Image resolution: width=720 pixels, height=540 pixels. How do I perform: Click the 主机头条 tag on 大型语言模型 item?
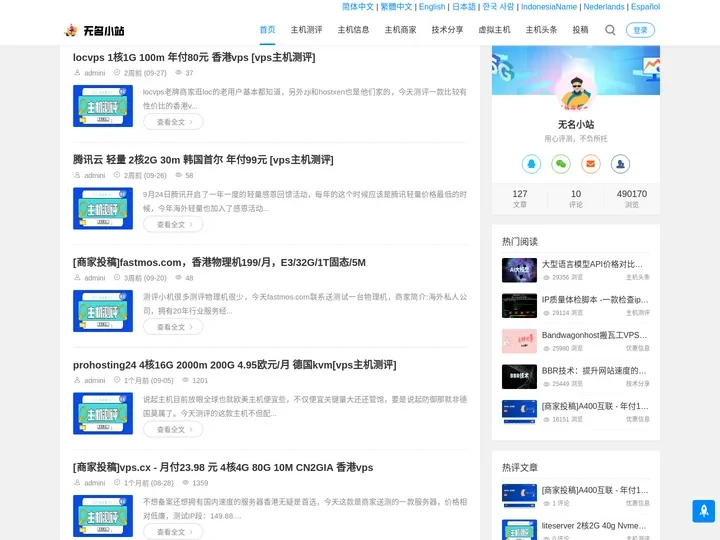coord(637,277)
